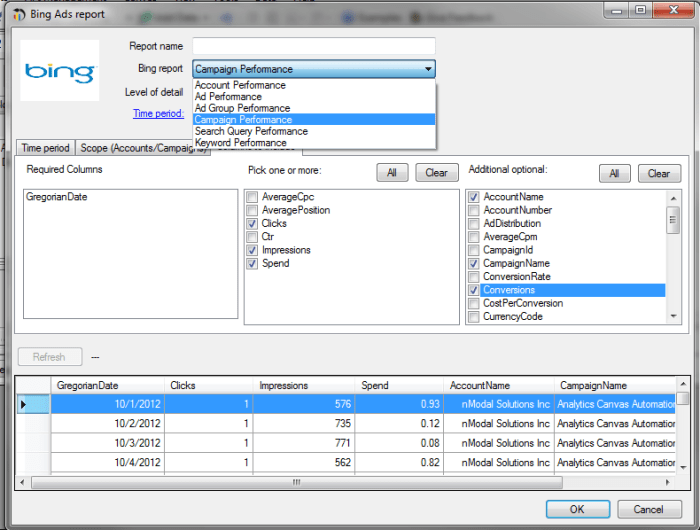Click the 0.82 spend cell
This screenshot has width=700, height=530.
click(x=399, y=463)
